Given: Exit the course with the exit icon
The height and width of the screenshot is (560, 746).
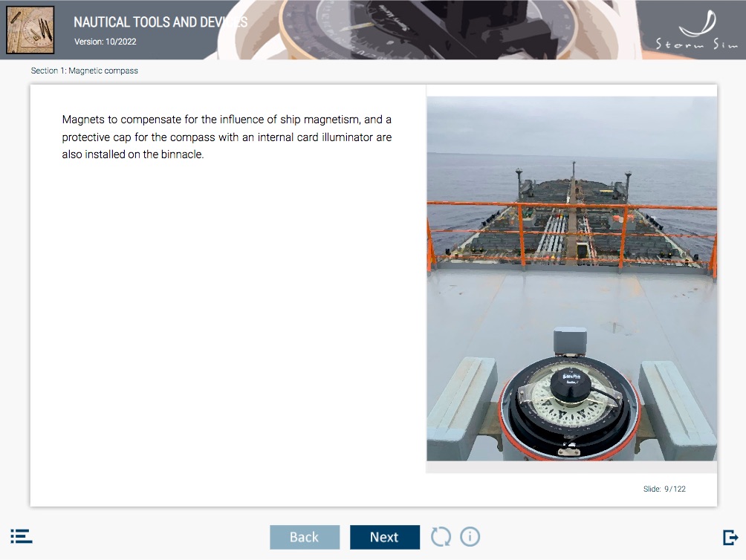Looking at the screenshot, I should [730, 537].
